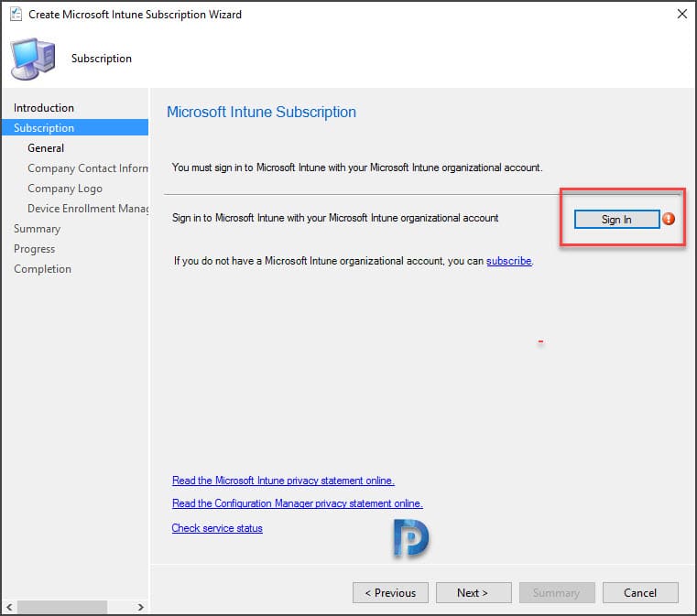
Task: Select Introduction in the wizard steps
Action: click(x=44, y=108)
